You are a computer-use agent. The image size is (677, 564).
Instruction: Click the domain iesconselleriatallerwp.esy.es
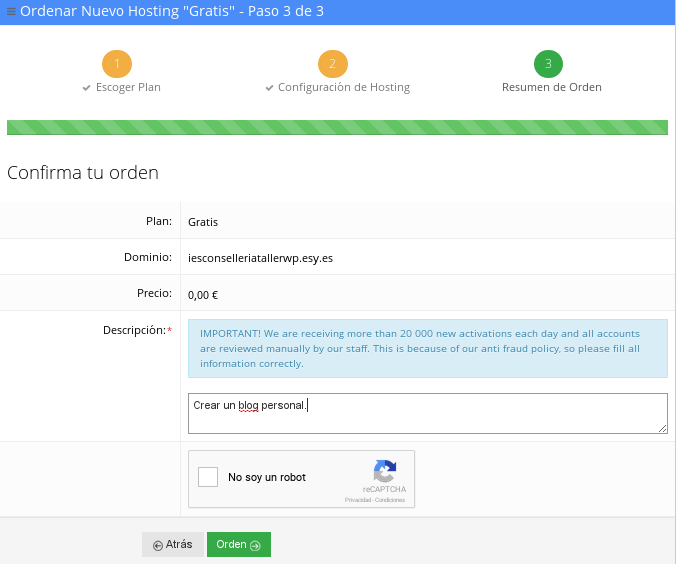click(x=260, y=257)
